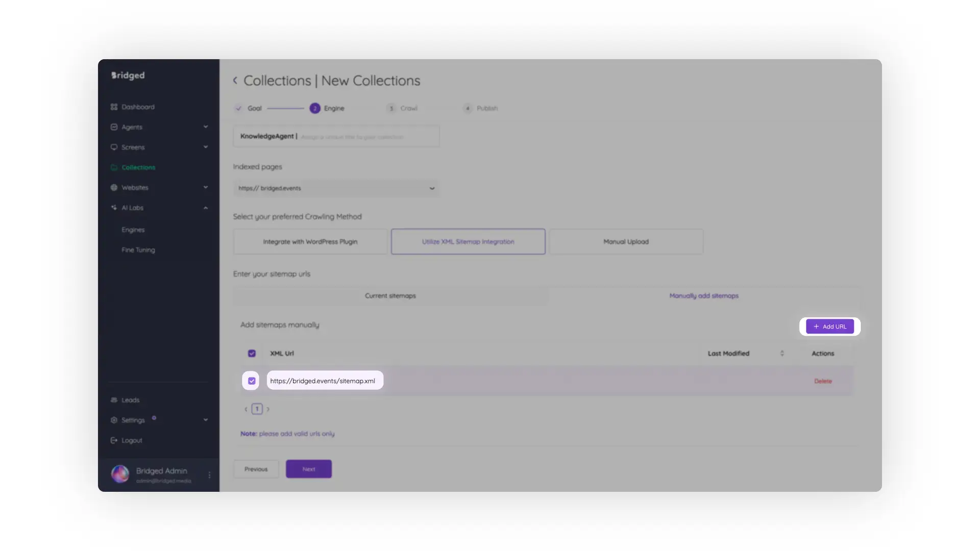This screenshot has width=980, height=551.
Task: Click the Logout icon
Action: point(114,440)
